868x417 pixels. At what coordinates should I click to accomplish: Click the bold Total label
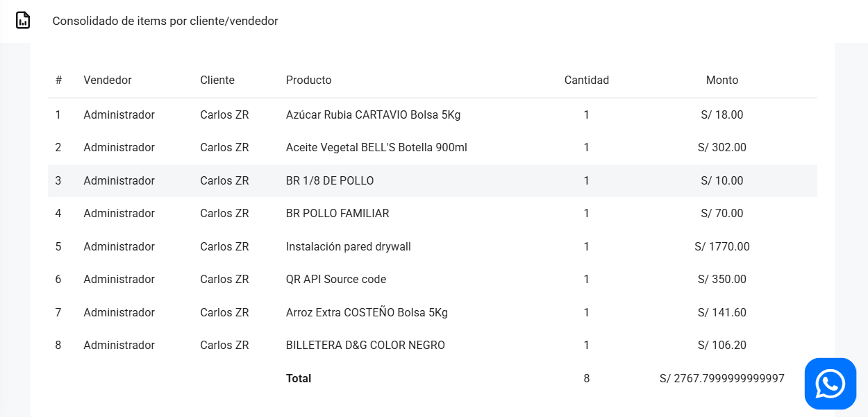299,378
